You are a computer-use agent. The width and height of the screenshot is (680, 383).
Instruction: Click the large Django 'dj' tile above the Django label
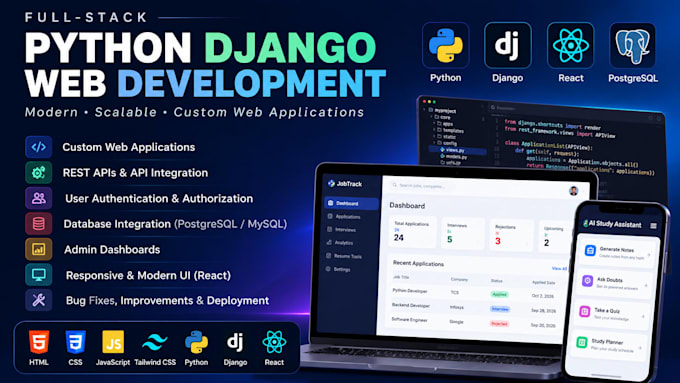tap(507, 46)
